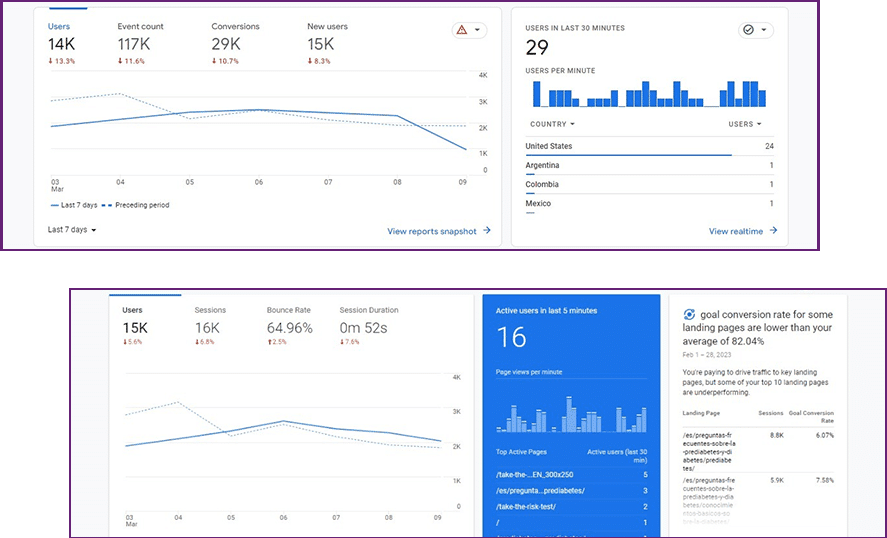Open the data quality warning triangle icon
This screenshot has height=538, width=887.
point(462,31)
